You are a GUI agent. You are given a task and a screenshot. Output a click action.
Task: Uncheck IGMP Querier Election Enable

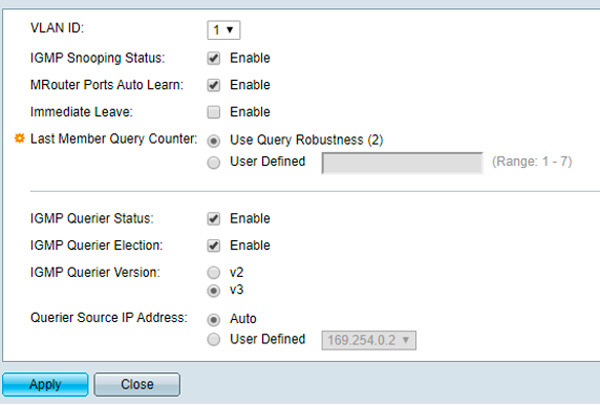point(214,245)
